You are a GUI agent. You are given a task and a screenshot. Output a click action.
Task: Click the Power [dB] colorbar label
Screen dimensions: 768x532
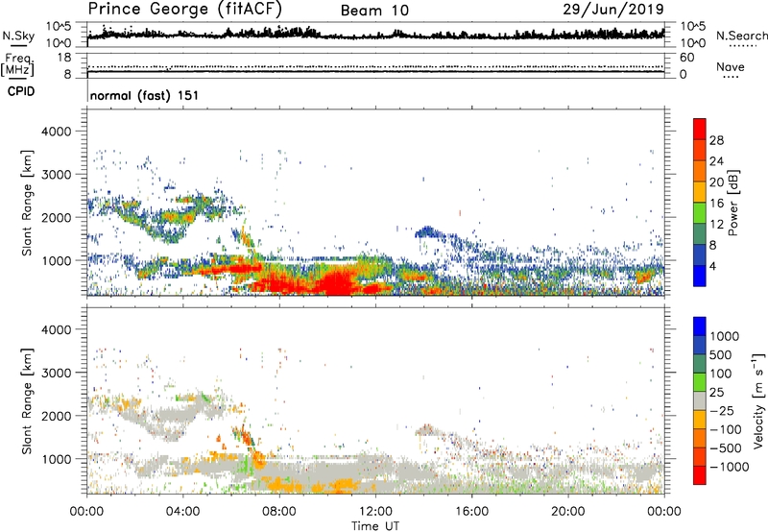click(733, 203)
